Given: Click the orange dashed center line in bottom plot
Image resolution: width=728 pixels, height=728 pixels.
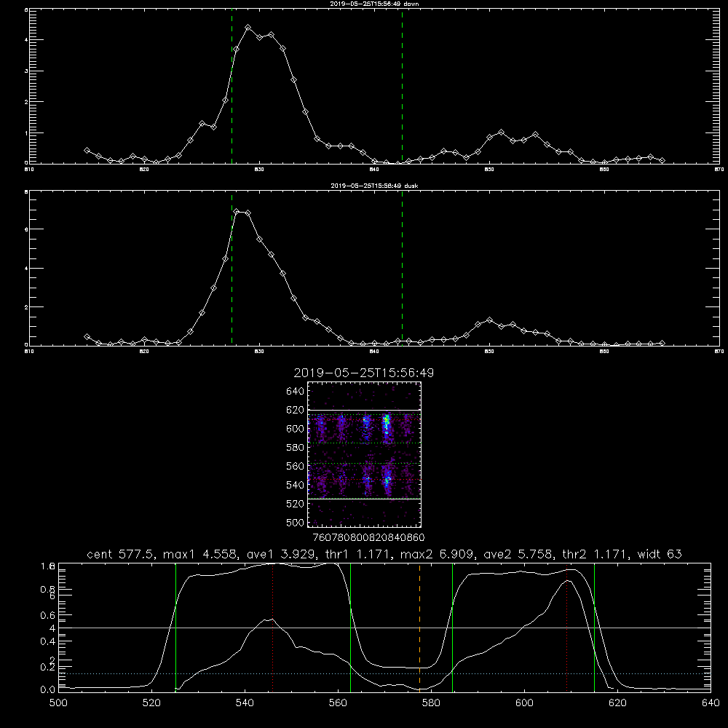Looking at the screenshot, I should point(420,627).
